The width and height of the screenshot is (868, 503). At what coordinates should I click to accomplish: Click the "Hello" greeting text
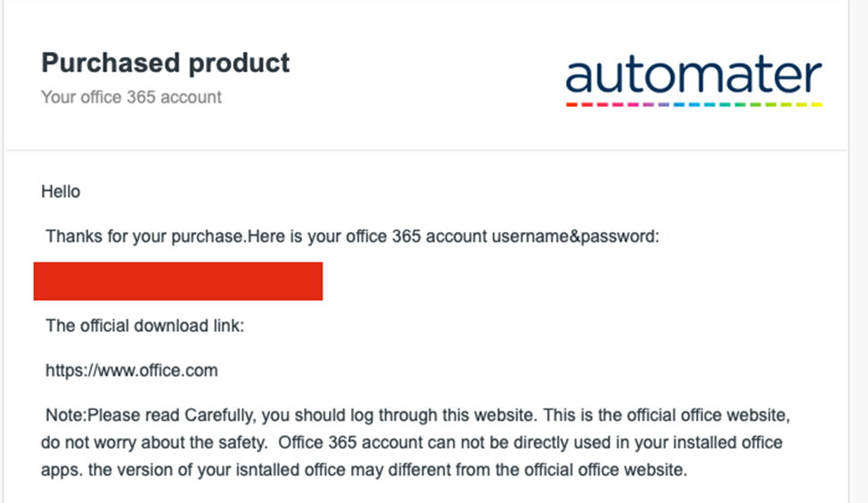(x=61, y=192)
